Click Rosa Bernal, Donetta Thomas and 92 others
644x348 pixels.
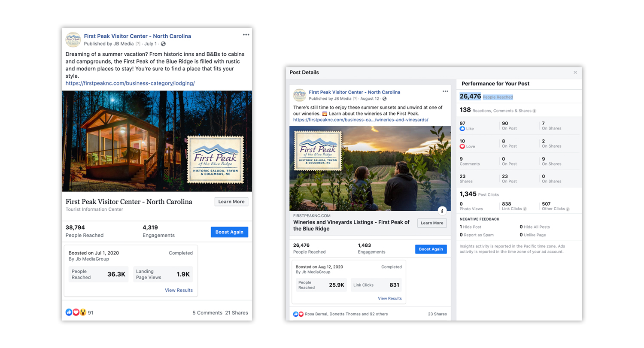(x=346, y=314)
